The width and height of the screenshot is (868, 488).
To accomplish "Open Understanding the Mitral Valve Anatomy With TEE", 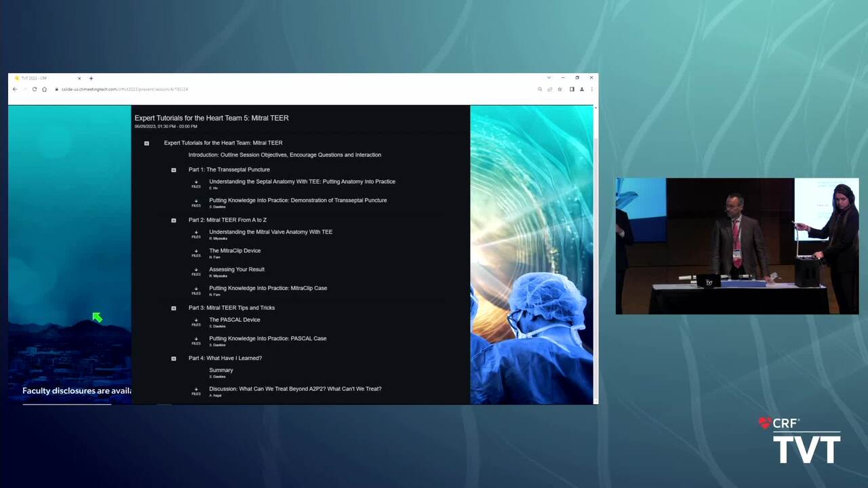I will [271, 232].
